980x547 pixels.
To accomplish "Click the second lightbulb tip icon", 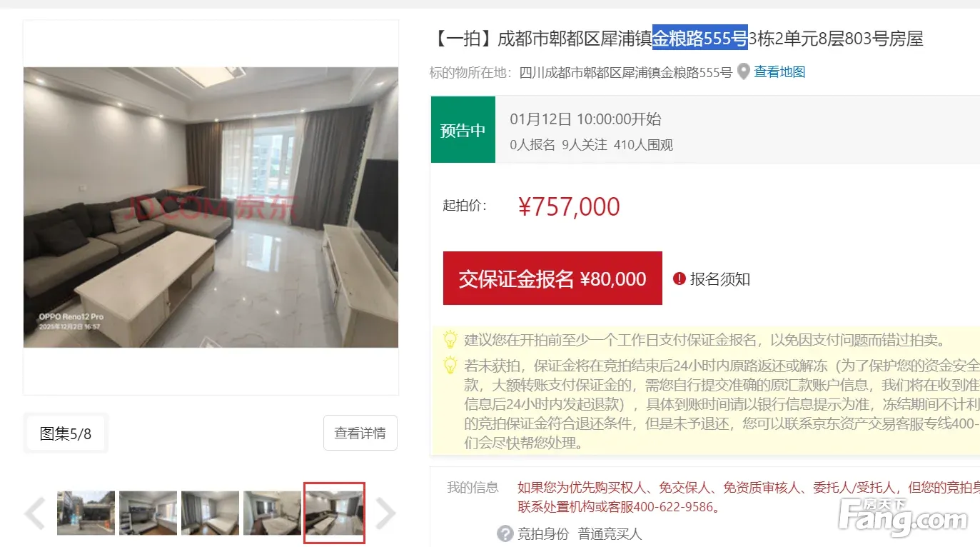I will click(450, 366).
